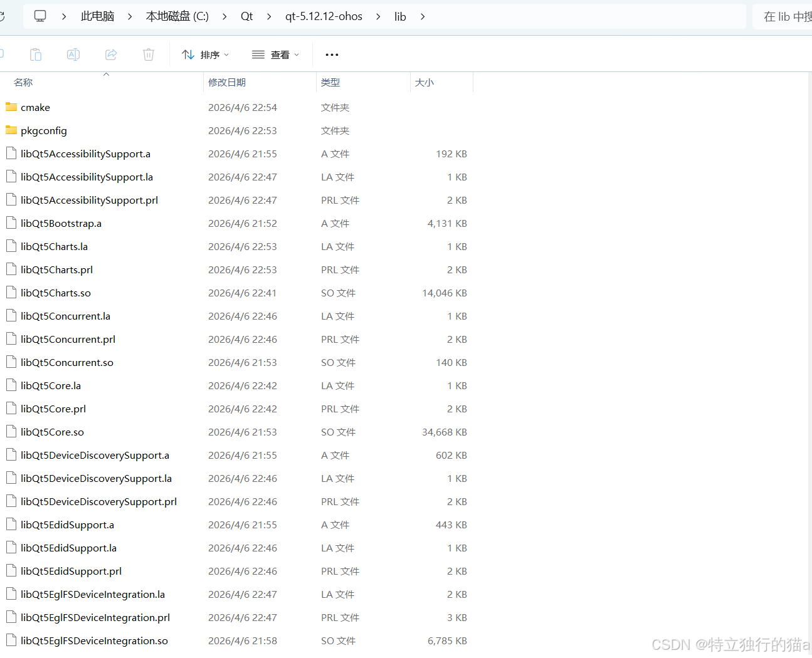Navigate to 此电脑 breadcrumb
812x658 pixels.
pos(97,16)
